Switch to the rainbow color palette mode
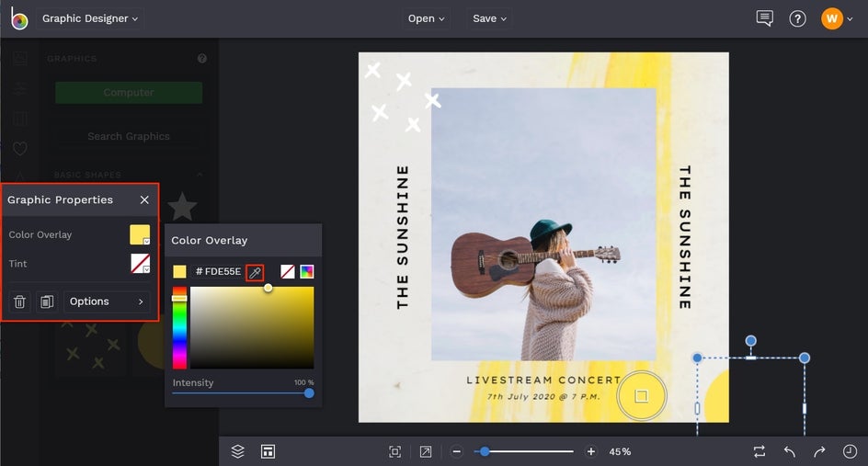 (307, 272)
